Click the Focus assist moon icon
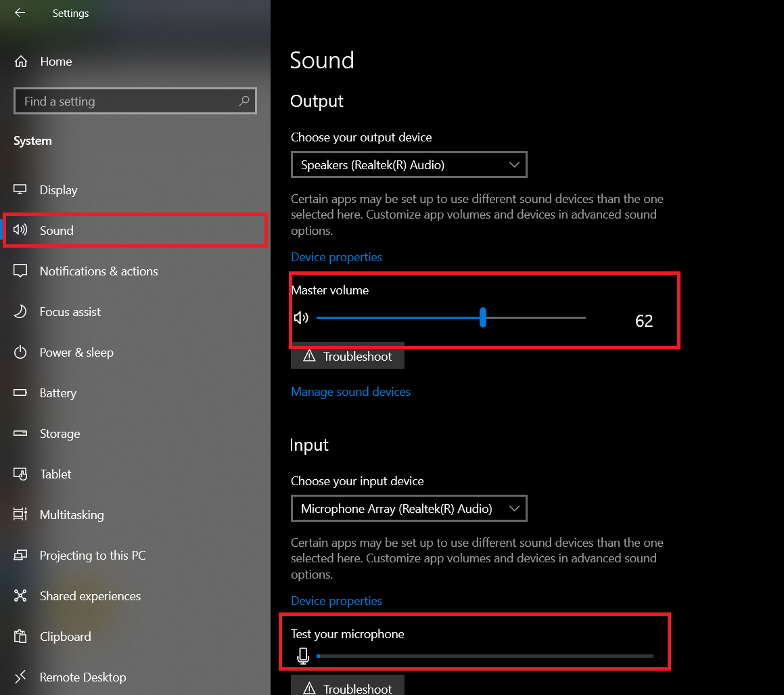784x695 pixels. (x=20, y=312)
